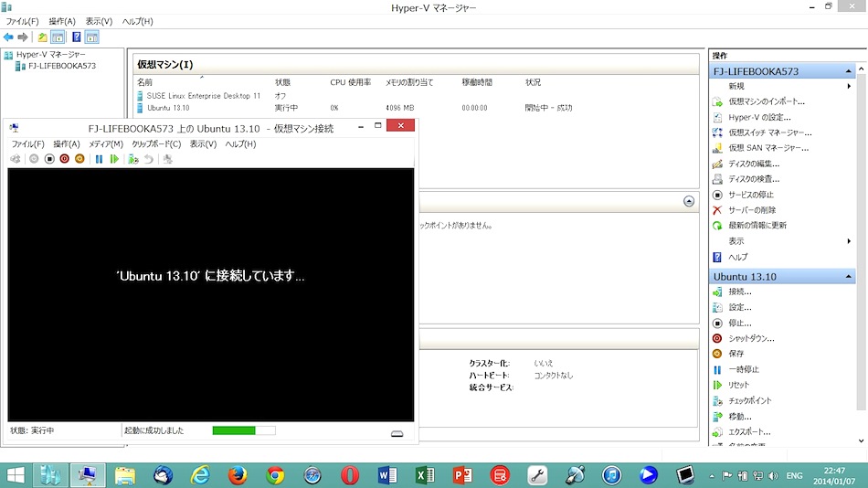
Task: Open 操作(A) menu in Hyper-V Manager
Action: (x=62, y=21)
